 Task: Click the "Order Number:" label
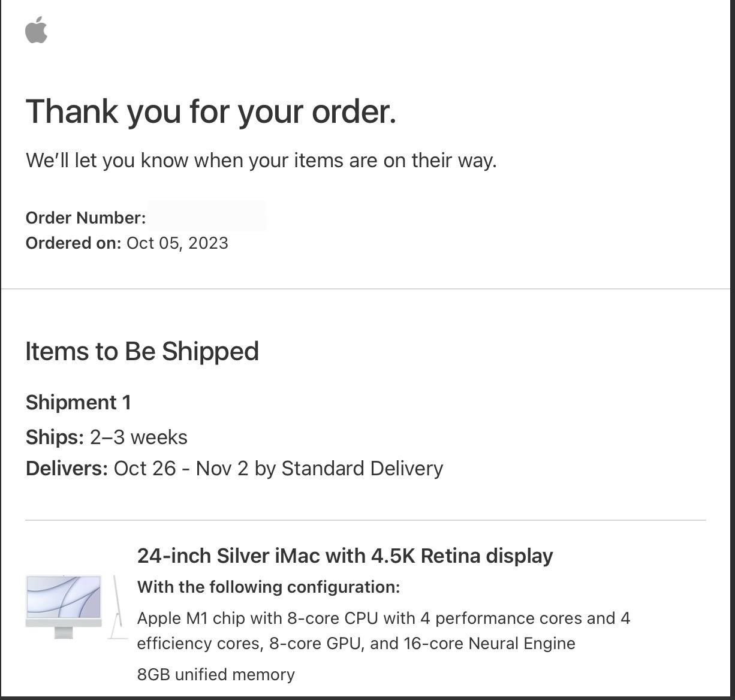86,218
